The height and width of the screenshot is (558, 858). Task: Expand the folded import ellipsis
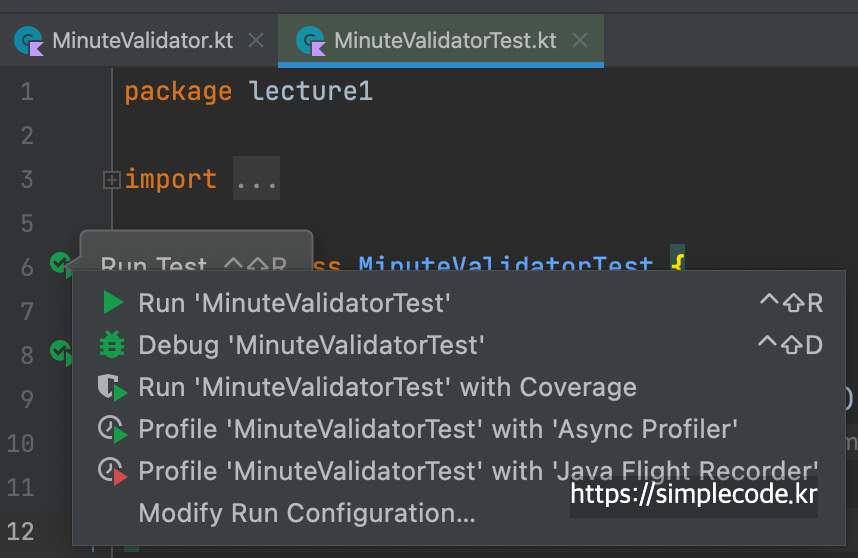tap(256, 179)
